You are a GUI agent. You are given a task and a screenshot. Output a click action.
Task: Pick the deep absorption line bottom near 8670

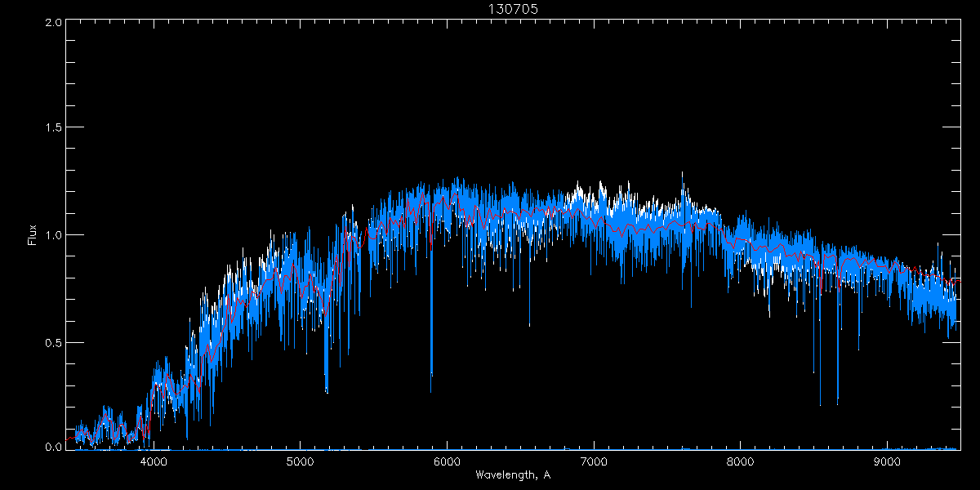tap(838, 403)
